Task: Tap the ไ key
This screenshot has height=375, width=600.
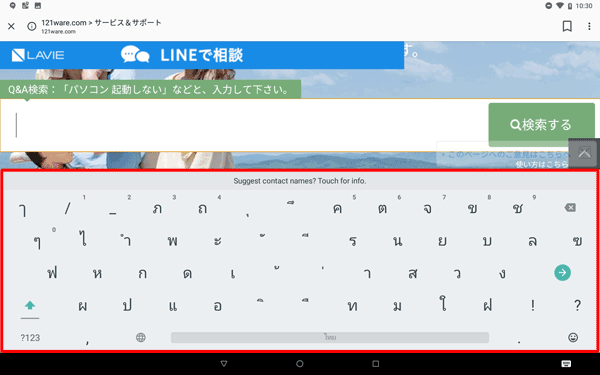Action: click(x=83, y=239)
